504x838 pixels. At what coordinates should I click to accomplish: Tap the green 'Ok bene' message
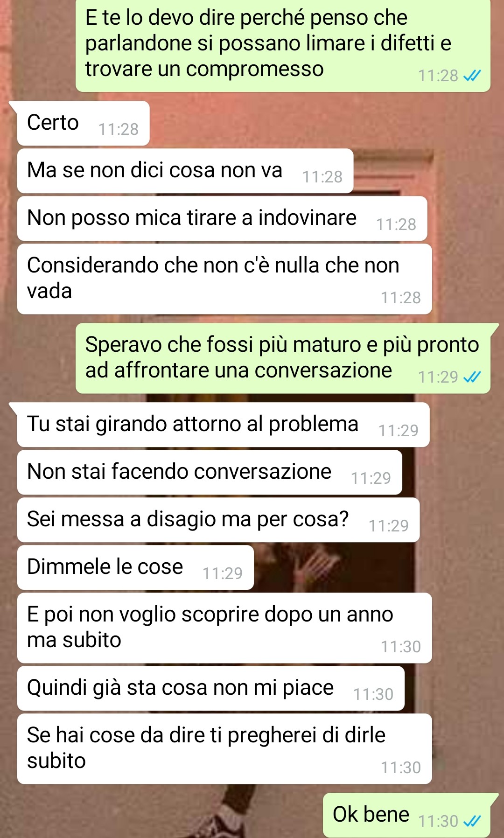406,815
